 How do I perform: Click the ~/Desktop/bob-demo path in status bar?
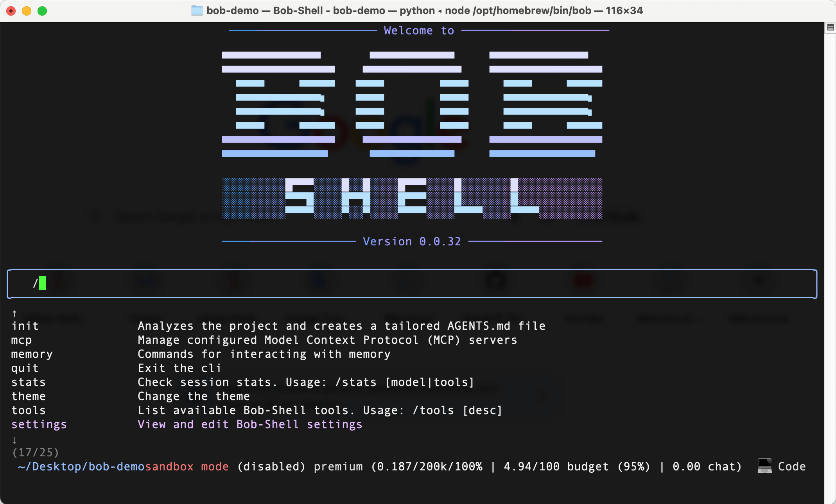coord(81,466)
